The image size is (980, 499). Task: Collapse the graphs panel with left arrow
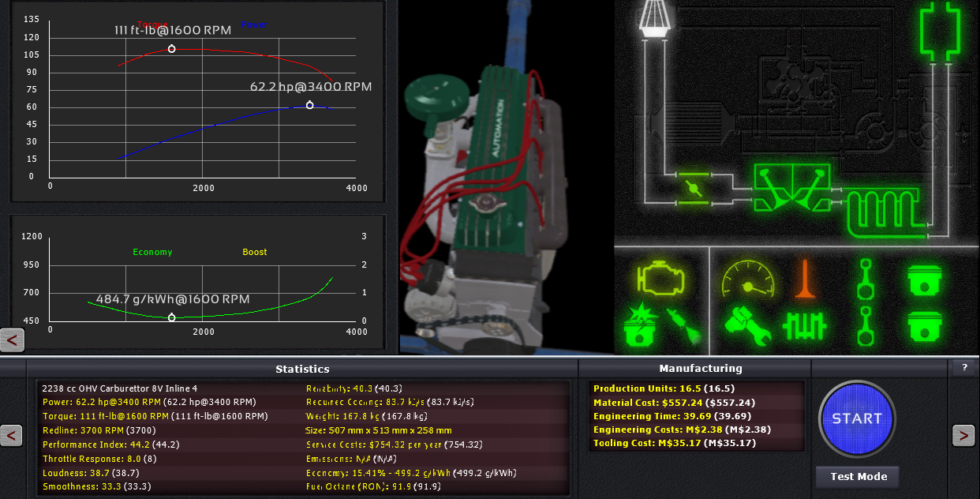pyautogui.click(x=15, y=340)
